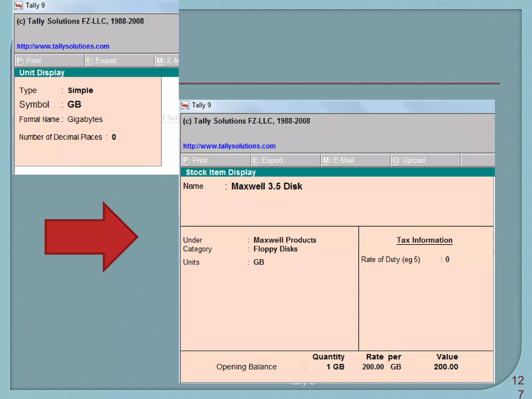The image size is (532, 399).
Task: Click the partially visible E-Mail button, left window
Action: [167, 61]
